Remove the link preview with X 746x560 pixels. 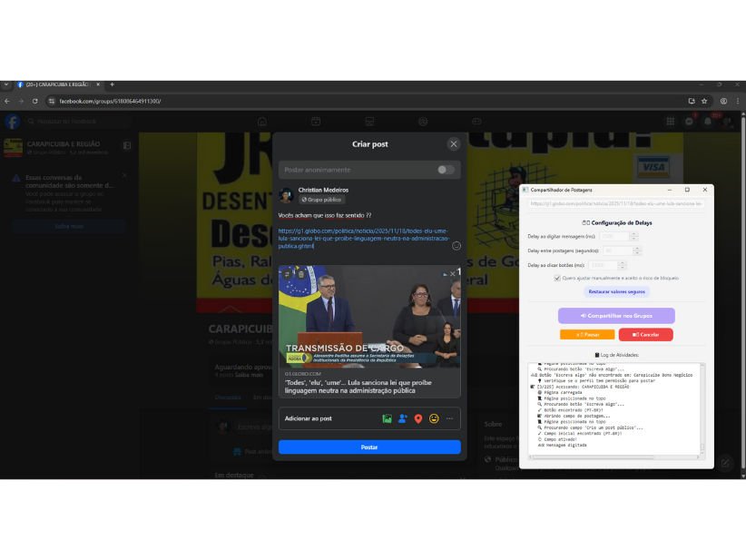453,273
